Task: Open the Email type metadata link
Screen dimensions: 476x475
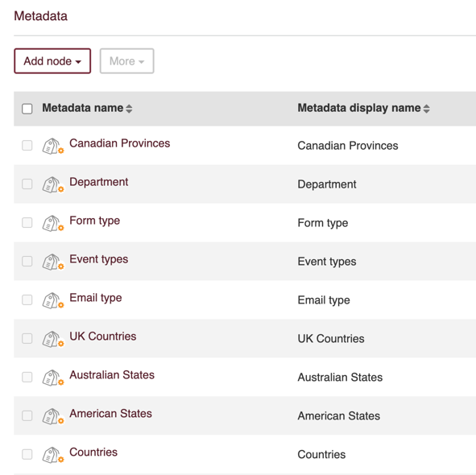Action: [96, 298]
